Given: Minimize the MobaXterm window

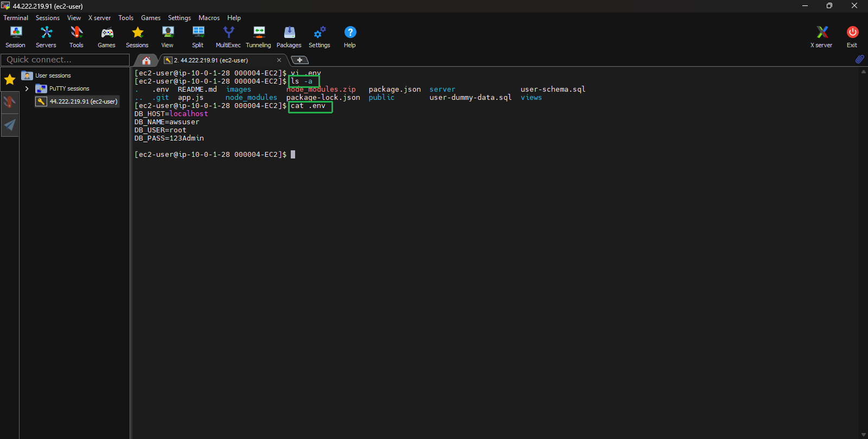Looking at the screenshot, I should pyautogui.click(x=805, y=6).
